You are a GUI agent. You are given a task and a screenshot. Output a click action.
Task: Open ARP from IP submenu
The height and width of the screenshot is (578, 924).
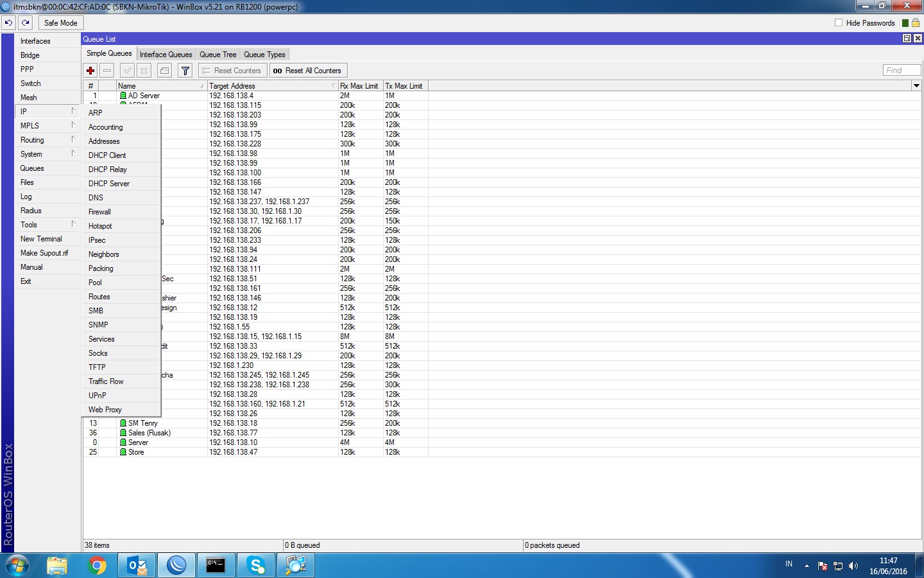point(121,112)
